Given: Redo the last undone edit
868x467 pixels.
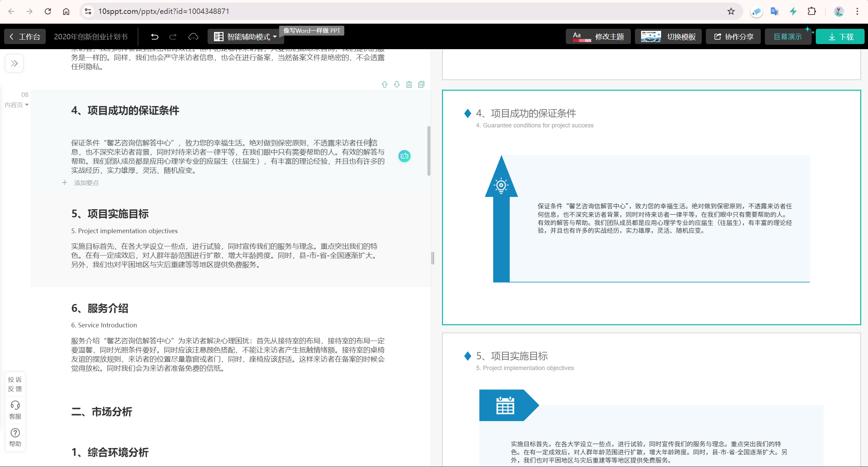Looking at the screenshot, I should pos(173,37).
